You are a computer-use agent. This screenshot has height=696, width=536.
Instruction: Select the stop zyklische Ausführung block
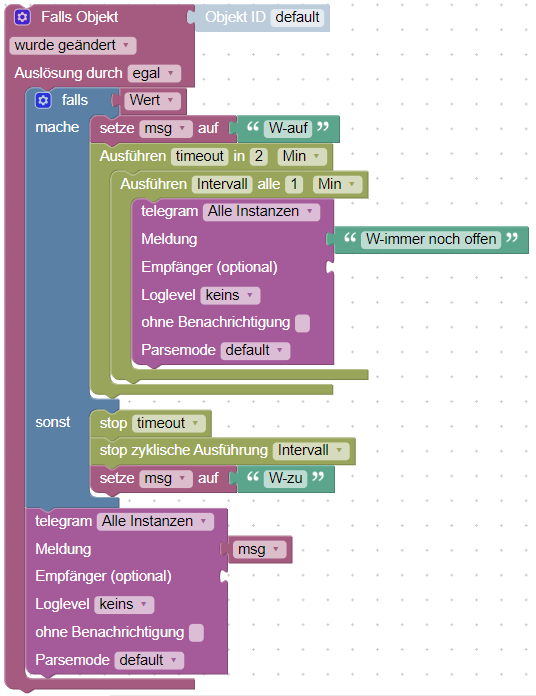pos(184,450)
